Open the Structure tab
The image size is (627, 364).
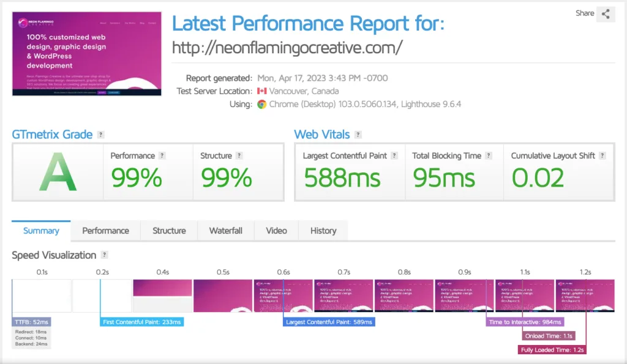point(169,231)
